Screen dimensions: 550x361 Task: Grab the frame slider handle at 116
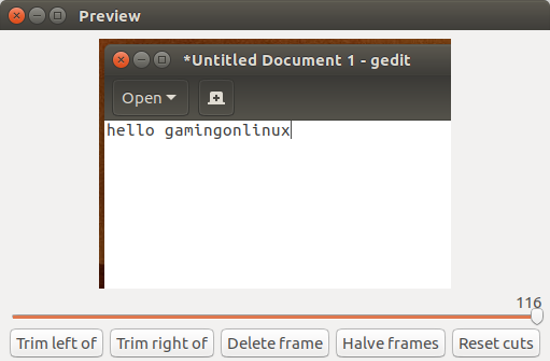tap(536, 316)
